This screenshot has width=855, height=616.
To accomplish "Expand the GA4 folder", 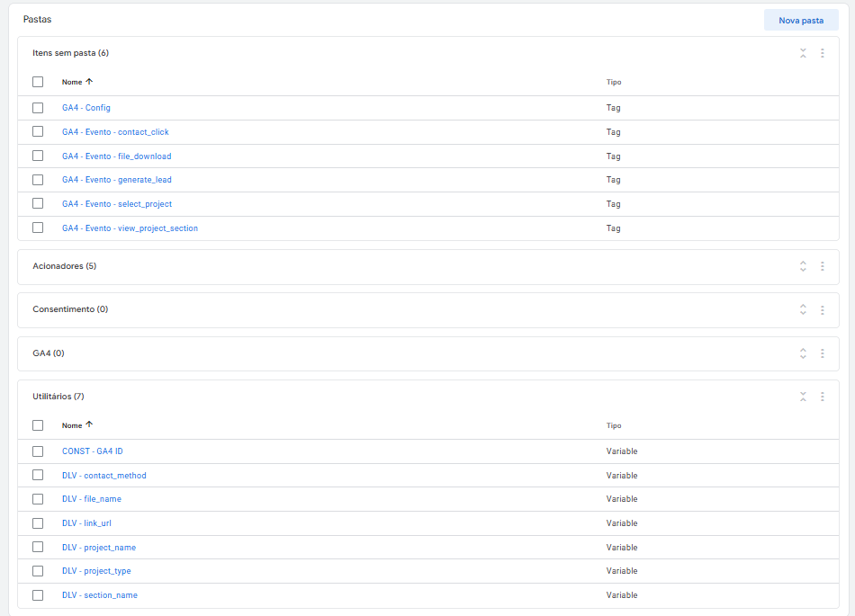I will coord(803,353).
